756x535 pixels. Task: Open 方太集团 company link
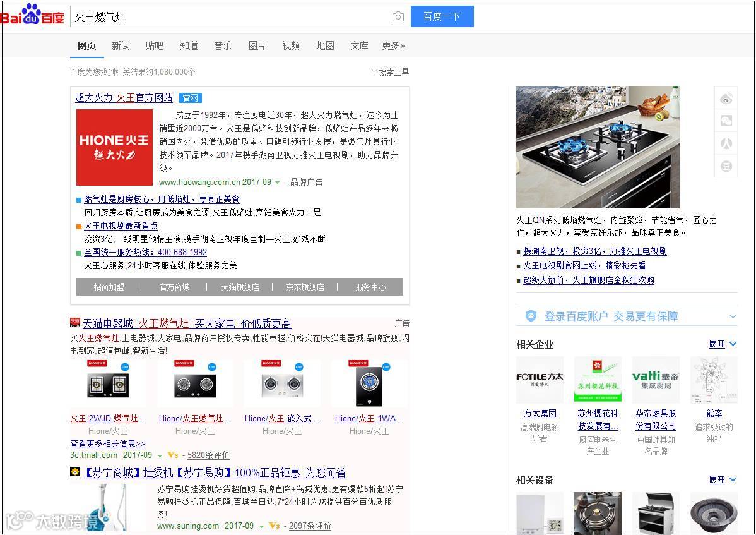(540, 414)
